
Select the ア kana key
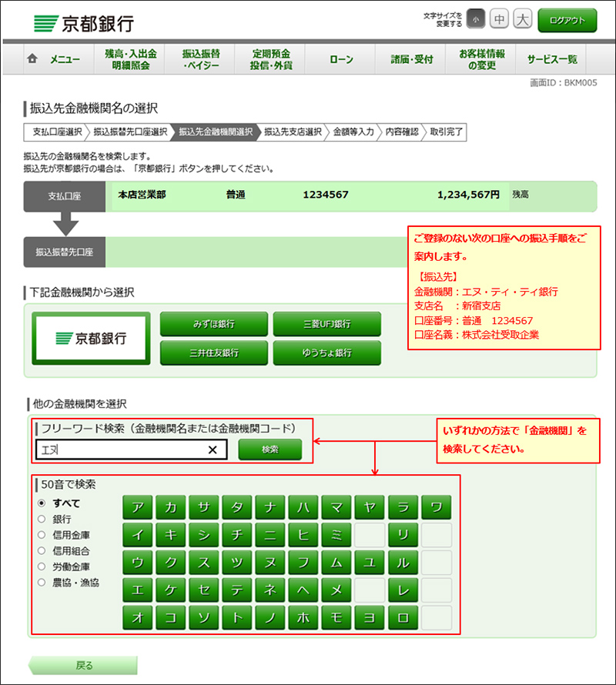[138, 508]
